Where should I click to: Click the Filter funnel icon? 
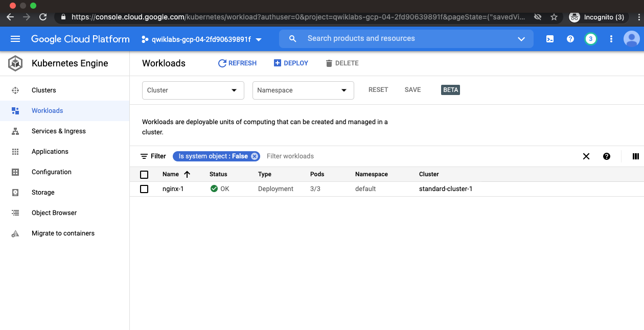click(144, 156)
